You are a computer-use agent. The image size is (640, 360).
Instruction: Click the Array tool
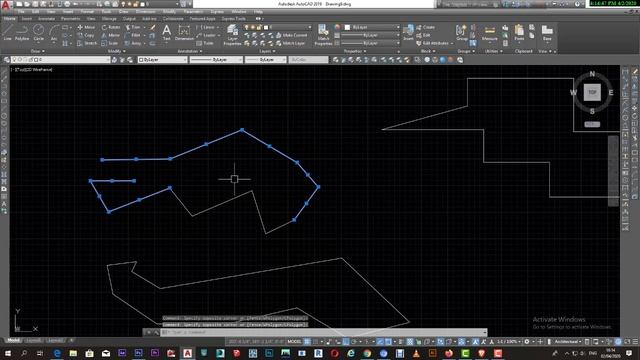click(x=133, y=43)
